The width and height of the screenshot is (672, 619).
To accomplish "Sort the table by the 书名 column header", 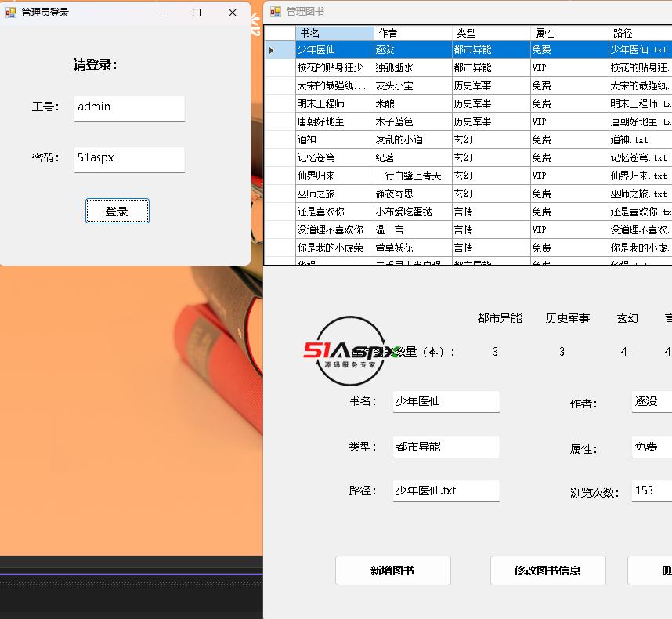I will tap(334, 33).
